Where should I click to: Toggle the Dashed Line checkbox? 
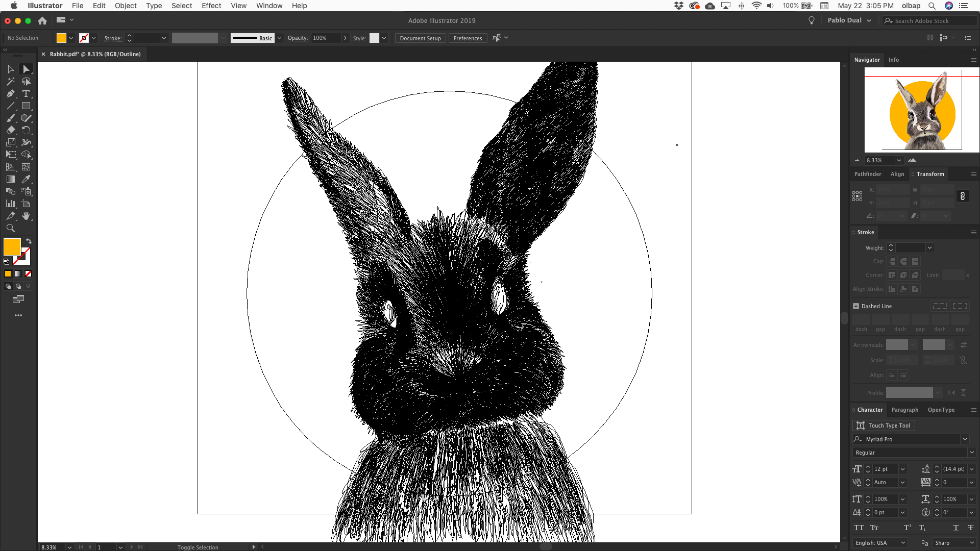pos(856,306)
